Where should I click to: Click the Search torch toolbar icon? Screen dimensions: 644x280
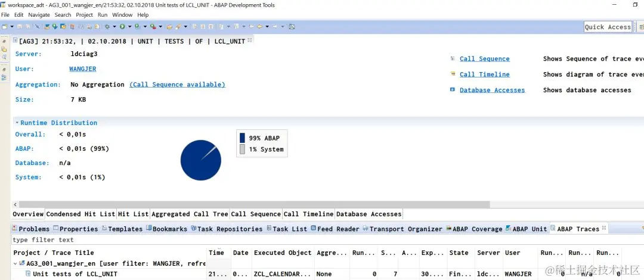[178, 27]
